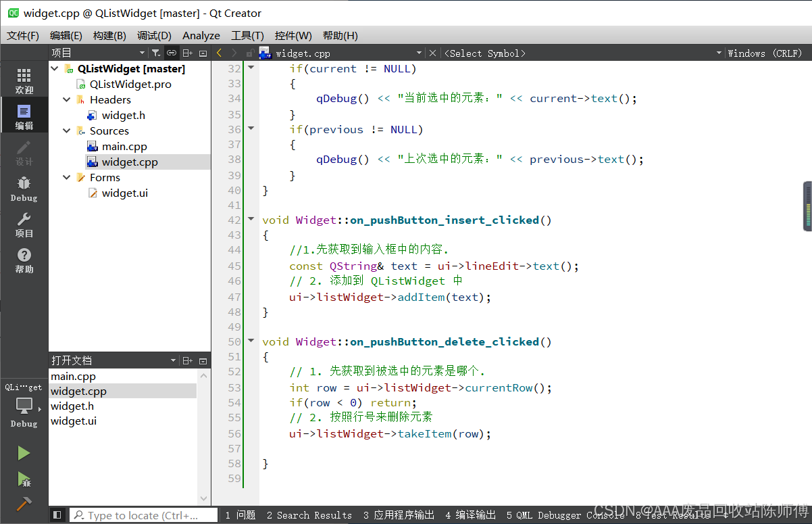
Task: Collapse the Sources folder
Action: tap(67, 130)
